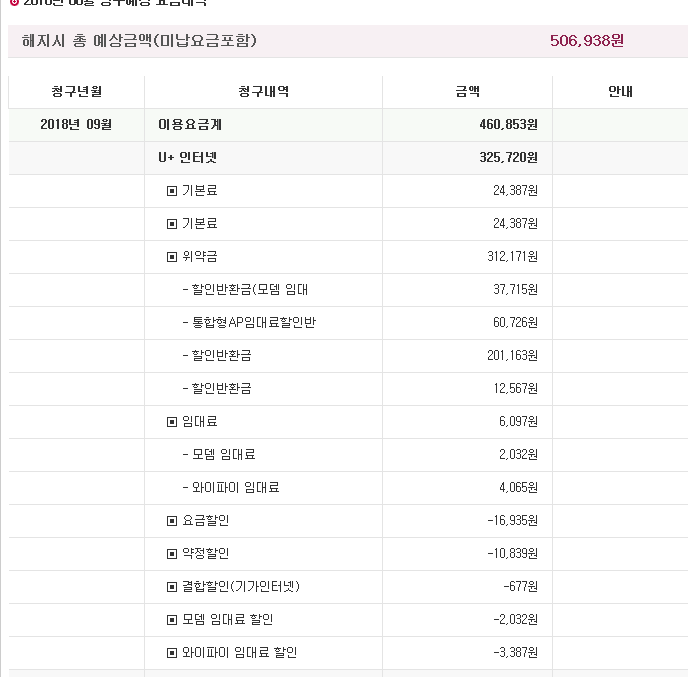This screenshot has height=677, width=688.
Task: Click the total amount 506,938원
Action: click(x=587, y=41)
